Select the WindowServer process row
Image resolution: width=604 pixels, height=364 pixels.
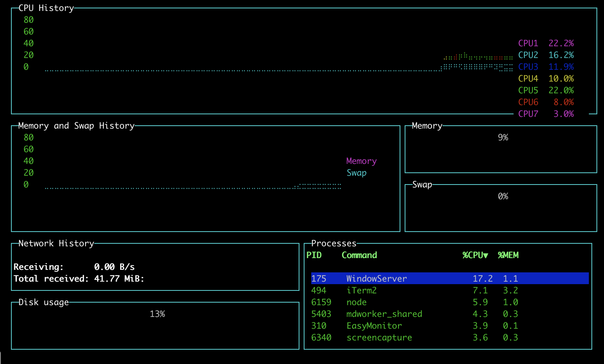pyautogui.click(x=376, y=279)
